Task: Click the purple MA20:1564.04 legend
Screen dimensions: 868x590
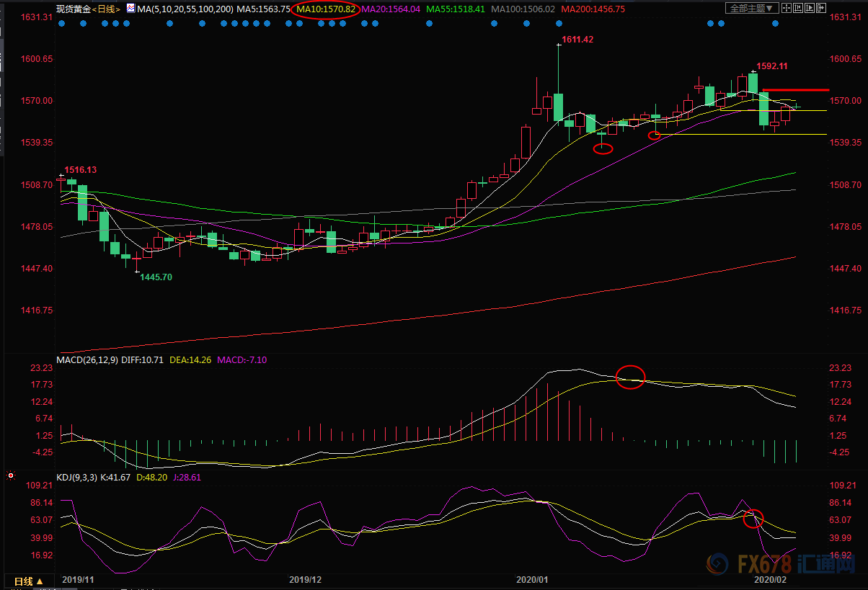Action: (391, 9)
